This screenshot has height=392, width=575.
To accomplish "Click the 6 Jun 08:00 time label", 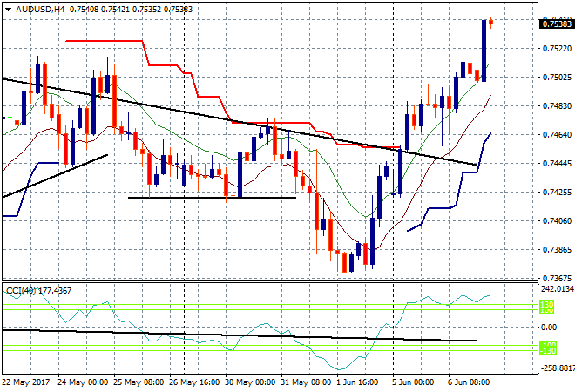I will (x=469, y=382).
